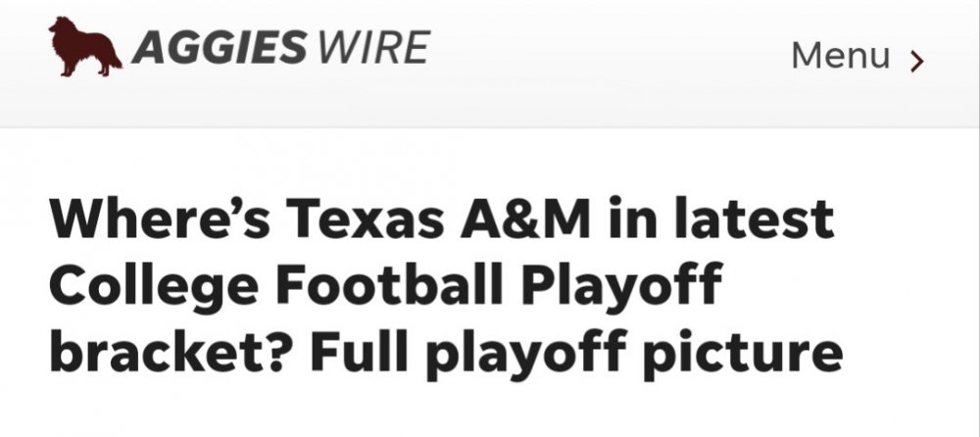Viewport: 980px width, 437px height.
Task: Click the blank header area between logo and Menu
Action: 608,56
